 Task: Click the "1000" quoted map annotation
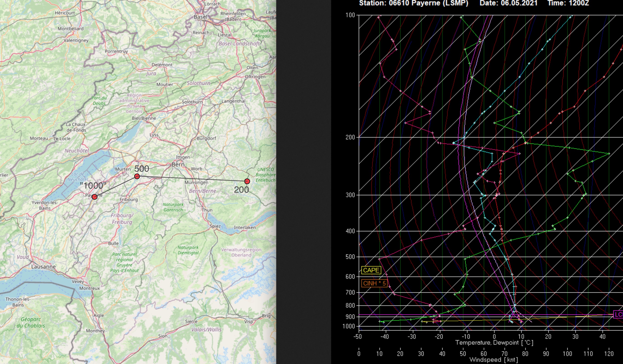pyautogui.click(x=93, y=186)
